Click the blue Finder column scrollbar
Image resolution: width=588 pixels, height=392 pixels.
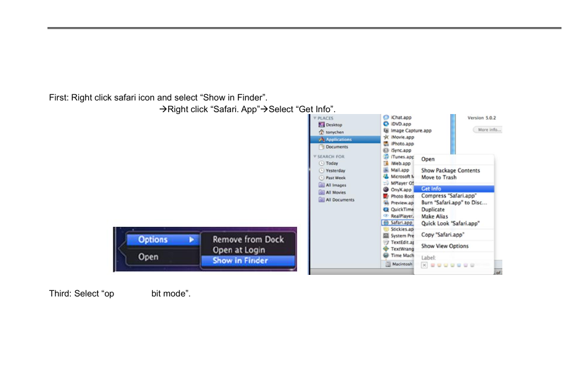click(453, 134)
